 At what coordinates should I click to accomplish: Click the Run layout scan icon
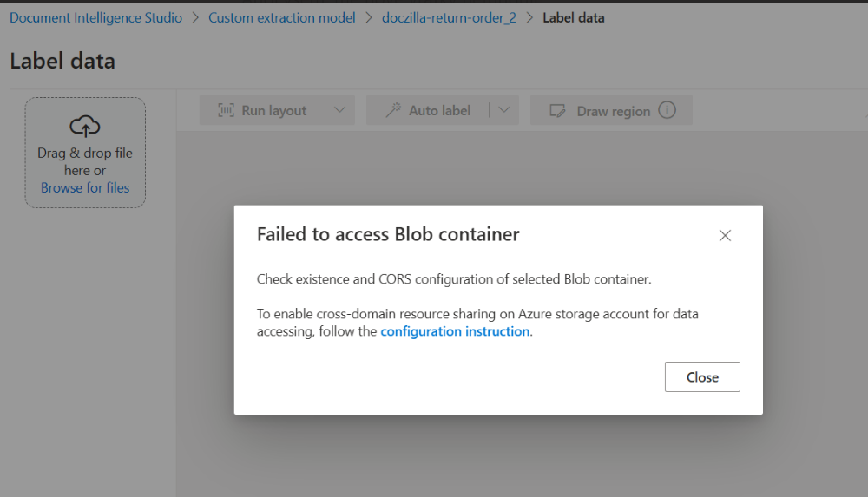tap(226, 110)
